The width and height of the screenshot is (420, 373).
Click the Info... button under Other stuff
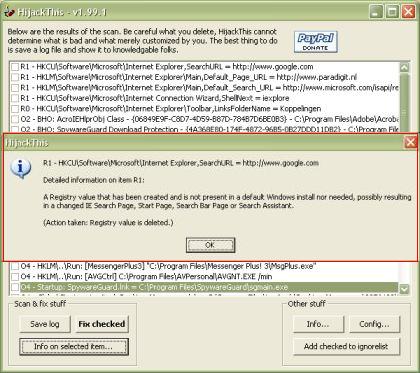pos(318,324)
